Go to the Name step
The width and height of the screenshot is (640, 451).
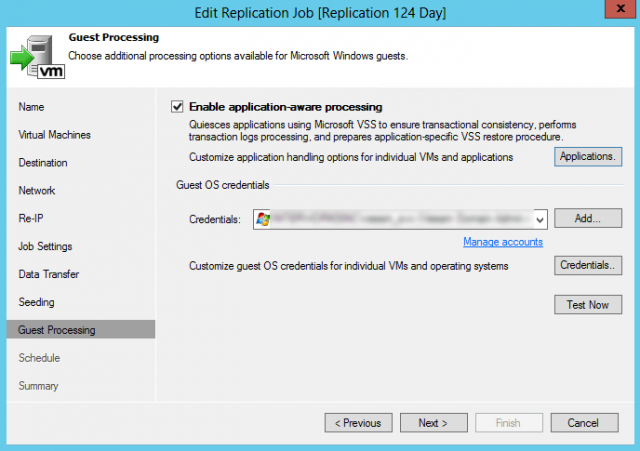tap(31, 107)
